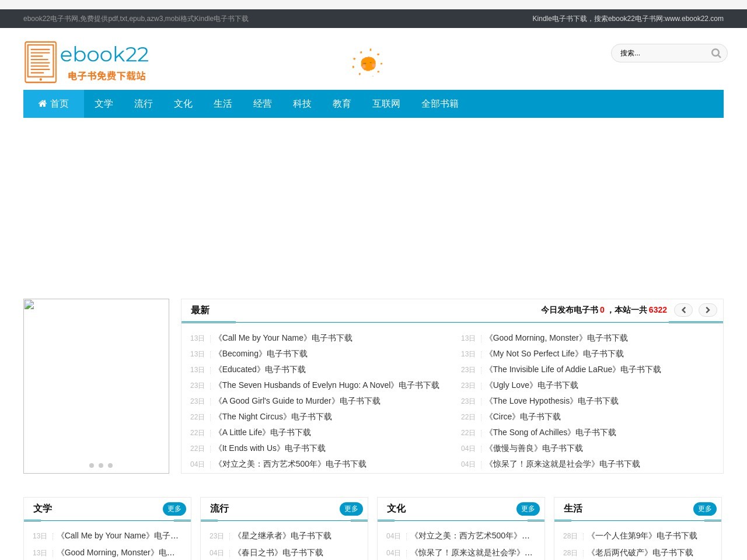Image resolution: width=747 pixels, height=560 pixels.
Task: Open 傲慢与善良 电子书下载 link
Action: click(534, 448)
